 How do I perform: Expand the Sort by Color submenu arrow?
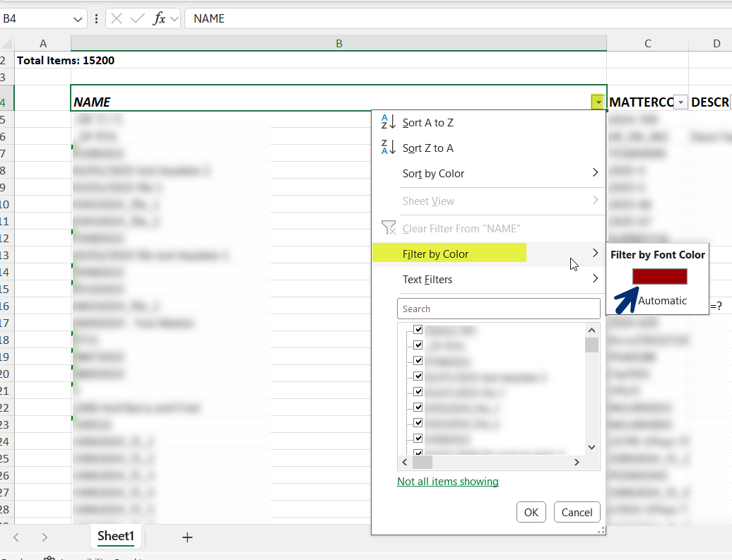(x=595, y=173)
